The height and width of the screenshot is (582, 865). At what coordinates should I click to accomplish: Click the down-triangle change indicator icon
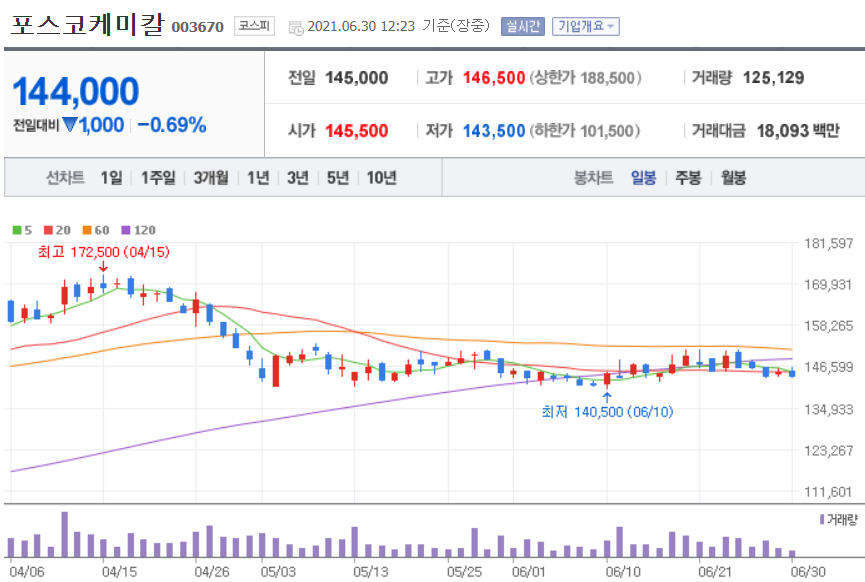click(x=70, y=125)
